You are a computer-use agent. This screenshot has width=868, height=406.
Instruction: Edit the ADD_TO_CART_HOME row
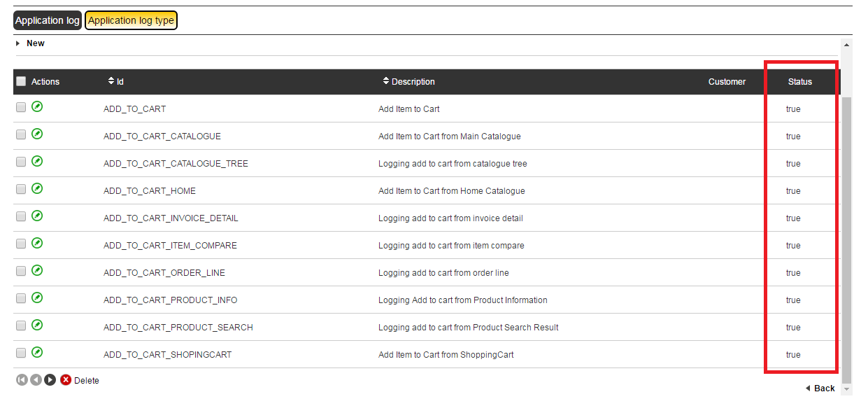[37, 188]
